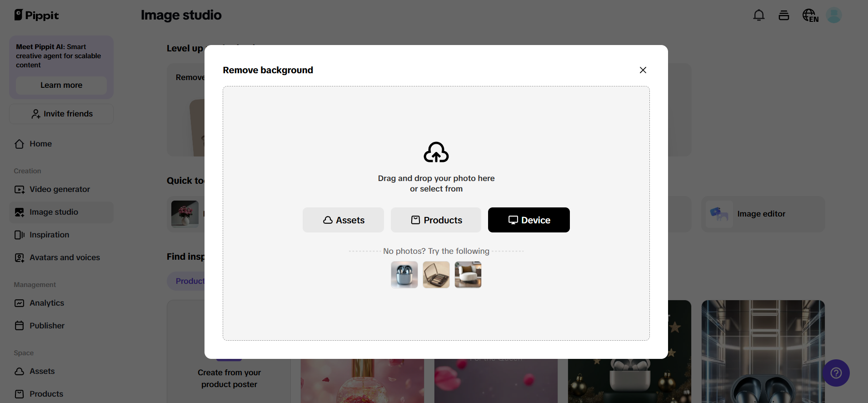
Task: Click the Image studio page heading
Action: [x=181, y=15]
